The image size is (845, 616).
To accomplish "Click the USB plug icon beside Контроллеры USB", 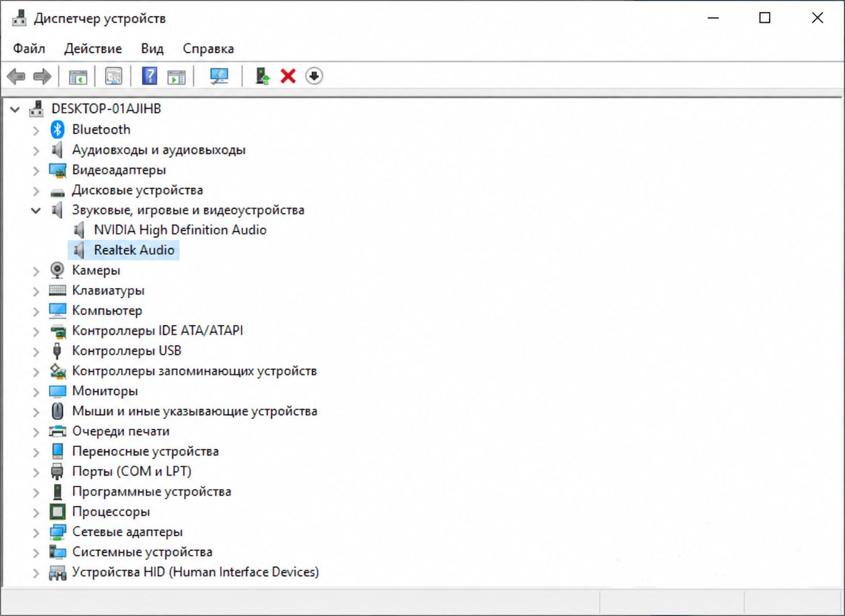I will [x=57, y=350].
